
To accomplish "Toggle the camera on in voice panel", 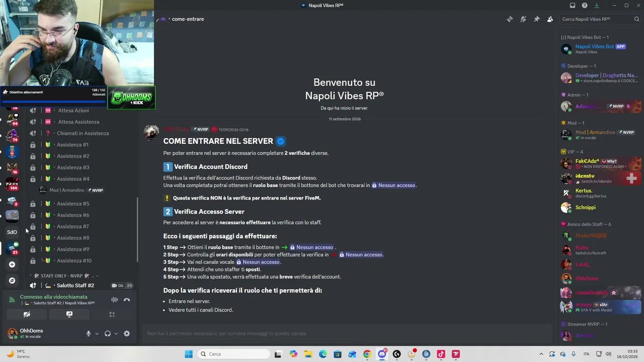I will [x=27, y=314].
